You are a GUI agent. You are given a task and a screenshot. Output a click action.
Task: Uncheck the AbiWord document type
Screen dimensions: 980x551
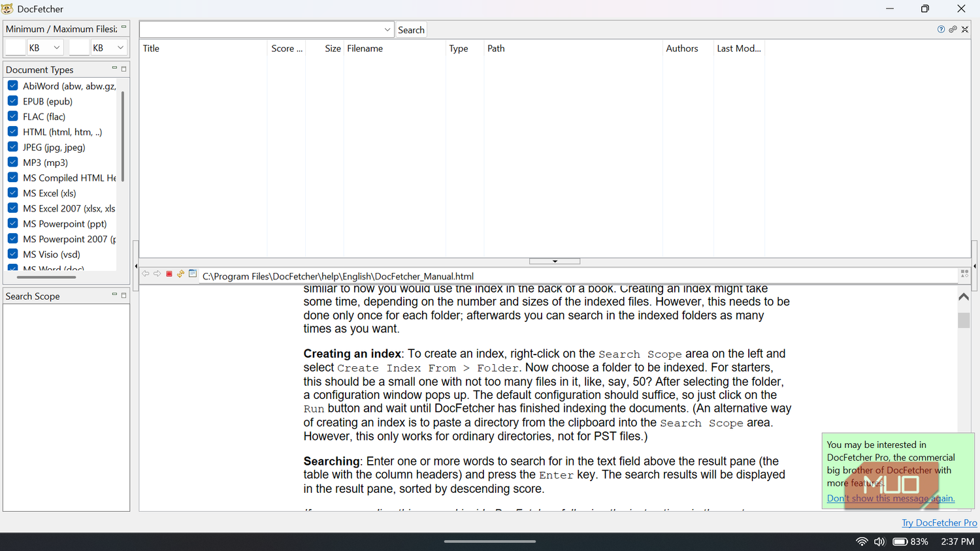click(x=12, y=86)
